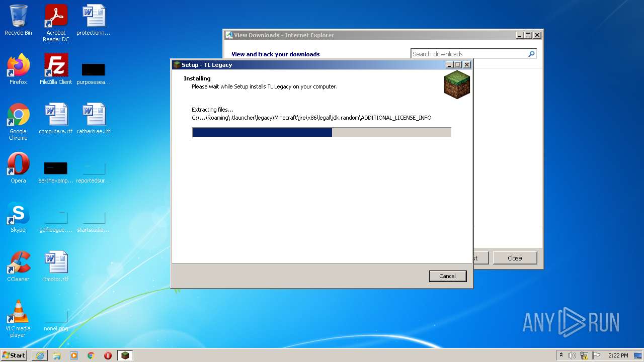Open the Start menu
The image size is (644, 362).
(x=14, y=355)
